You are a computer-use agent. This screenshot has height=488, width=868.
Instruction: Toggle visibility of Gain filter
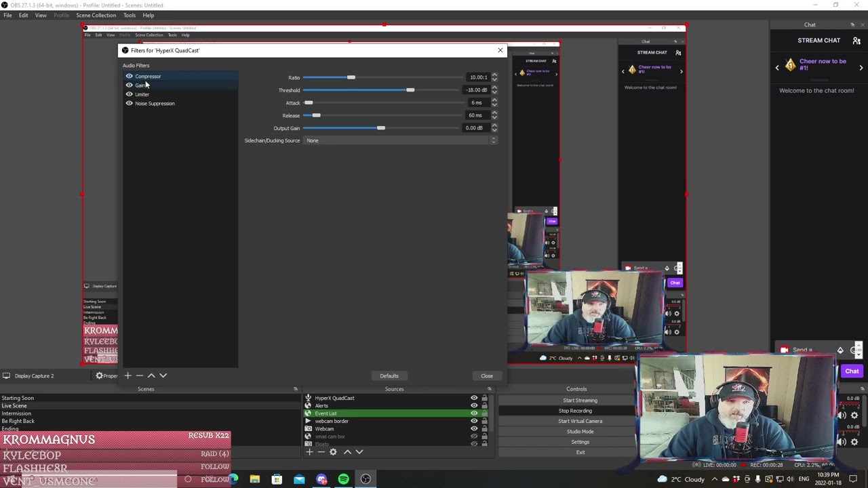129,85
